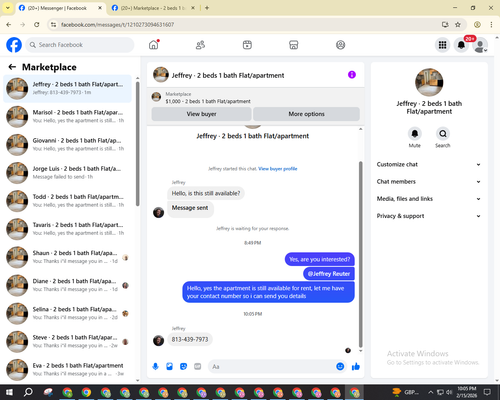This screenshot has height=400, width=500.
Task: Click the @Jeffrey Reuter mention bubble
Action: (x=329, y=274)
